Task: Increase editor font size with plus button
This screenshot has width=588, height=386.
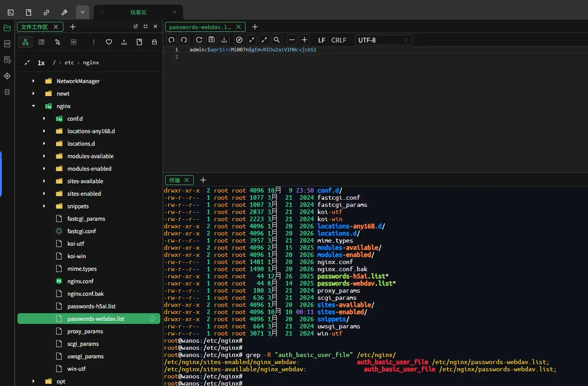Action: (x=304, y=40)
